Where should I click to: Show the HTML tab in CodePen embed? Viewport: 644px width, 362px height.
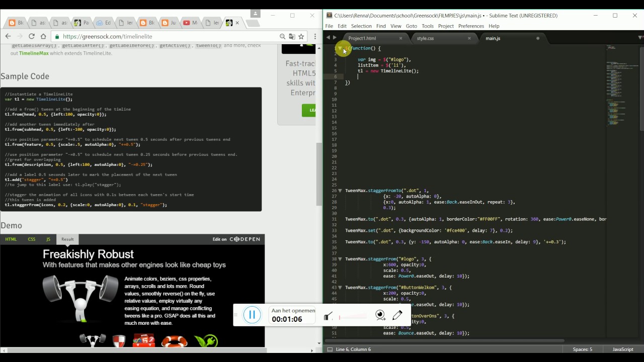click(x=11, y=239)
